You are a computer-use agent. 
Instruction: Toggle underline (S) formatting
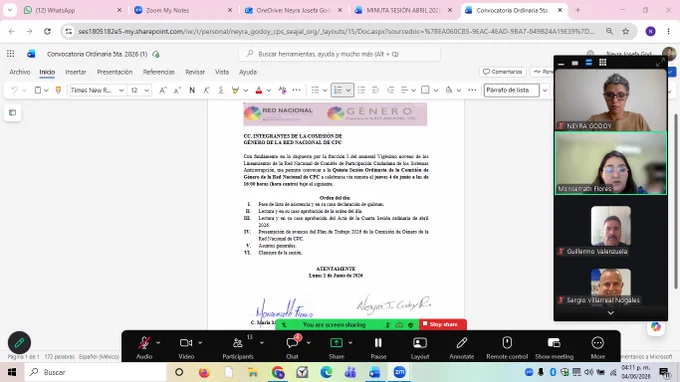(221, 90)
